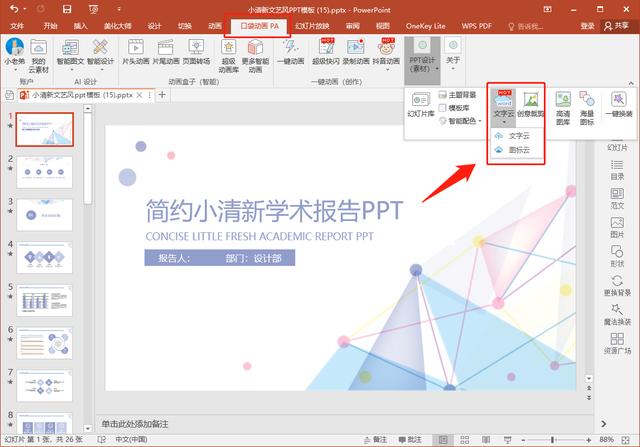Open the OneKey Lite tab
This screenshot has height=447, width=640.
(425, 26)
